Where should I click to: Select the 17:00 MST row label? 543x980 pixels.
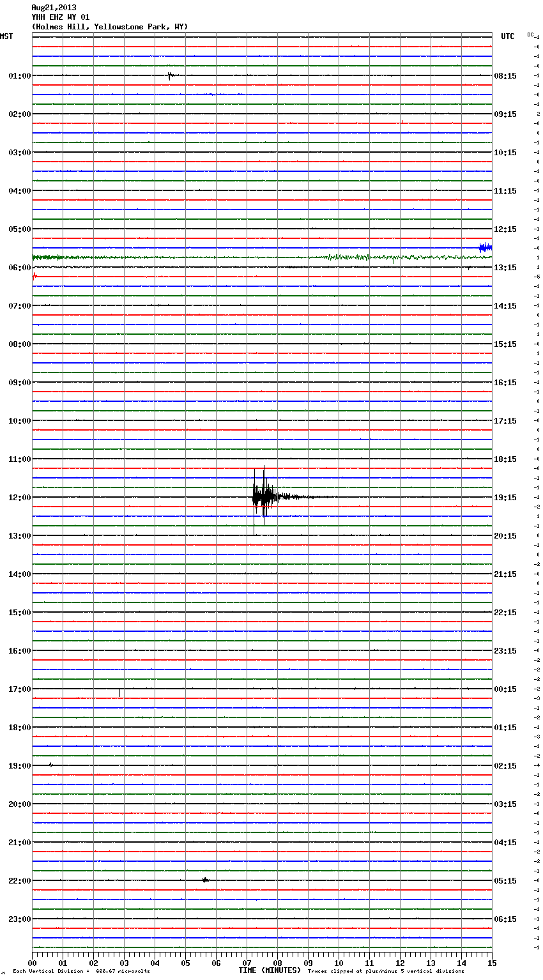pos(19,689)
